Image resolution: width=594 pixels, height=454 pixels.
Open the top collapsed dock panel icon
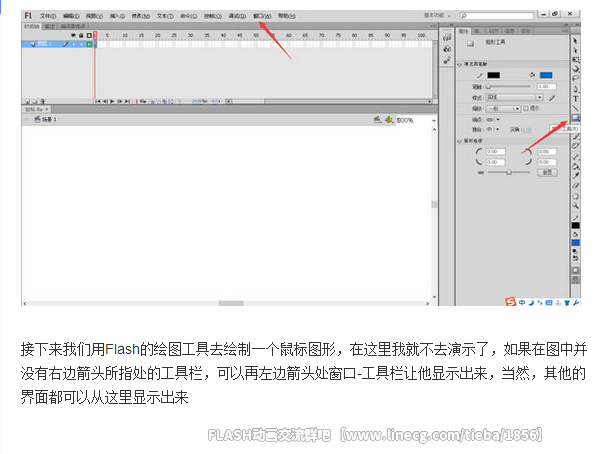tap(447, 37)
